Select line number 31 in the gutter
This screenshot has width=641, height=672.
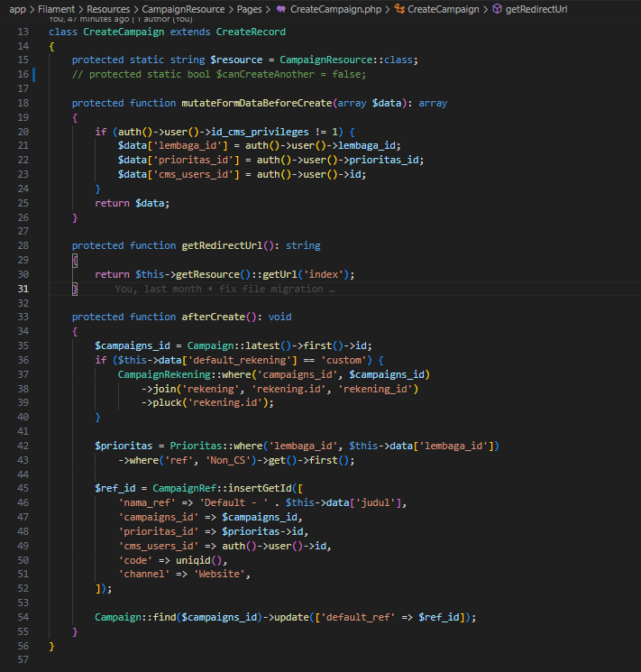point(23,289)
